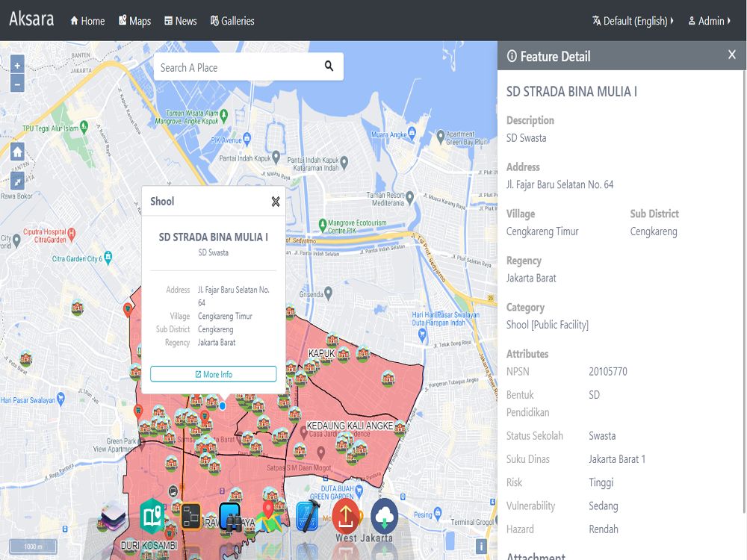
Task: Select the Vulnerability value Sedang
Action: (604, 505)
